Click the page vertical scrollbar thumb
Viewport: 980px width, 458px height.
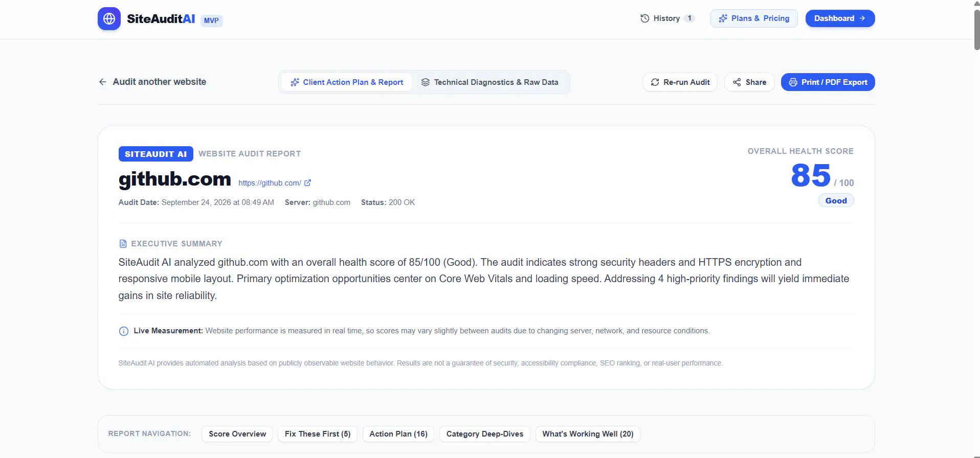pos(976,30)
